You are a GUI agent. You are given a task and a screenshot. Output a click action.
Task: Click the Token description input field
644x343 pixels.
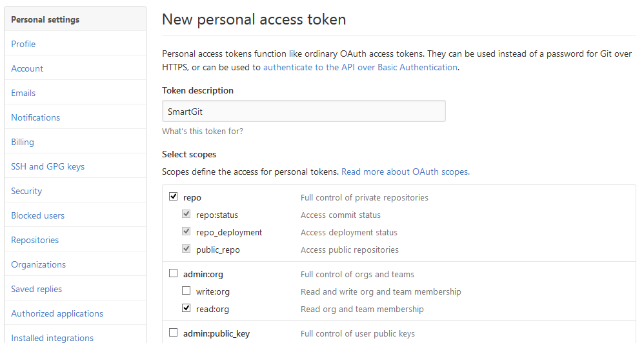303,112
